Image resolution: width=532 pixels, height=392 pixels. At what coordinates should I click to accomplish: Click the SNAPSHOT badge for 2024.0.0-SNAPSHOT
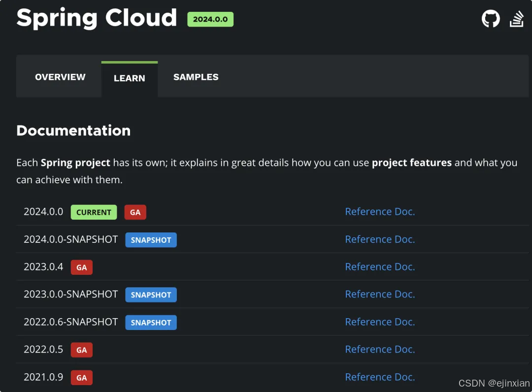point(151,240)
